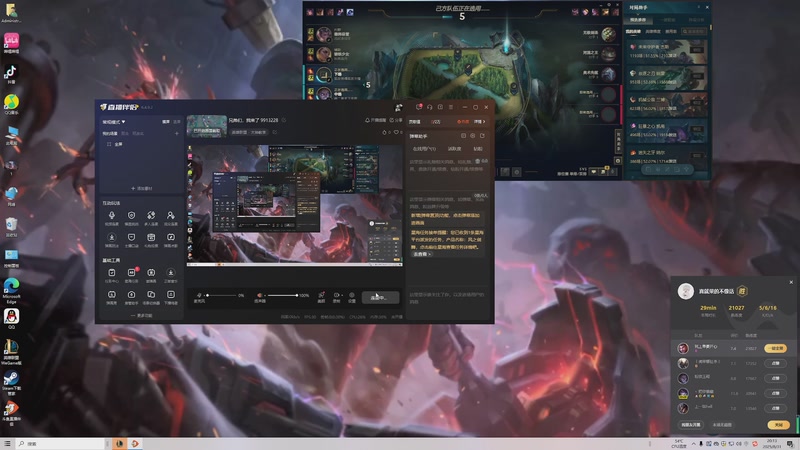Open message icon with red notification dot
Screen dimensions: 800x450
(x=418, y=107)
